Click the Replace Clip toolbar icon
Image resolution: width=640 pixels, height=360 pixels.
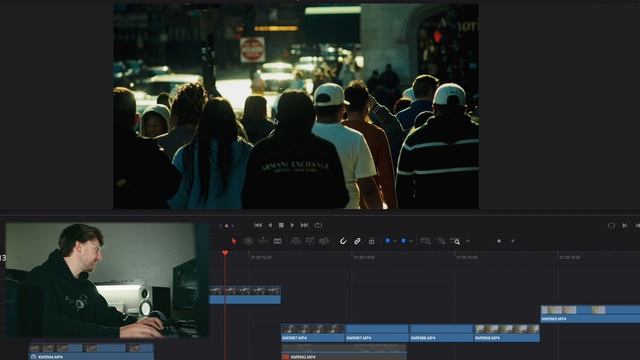click(x=324, y=241)
